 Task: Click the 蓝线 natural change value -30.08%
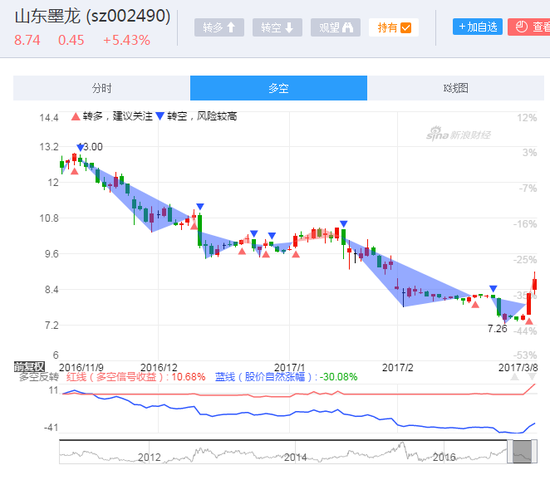(338, 377)
